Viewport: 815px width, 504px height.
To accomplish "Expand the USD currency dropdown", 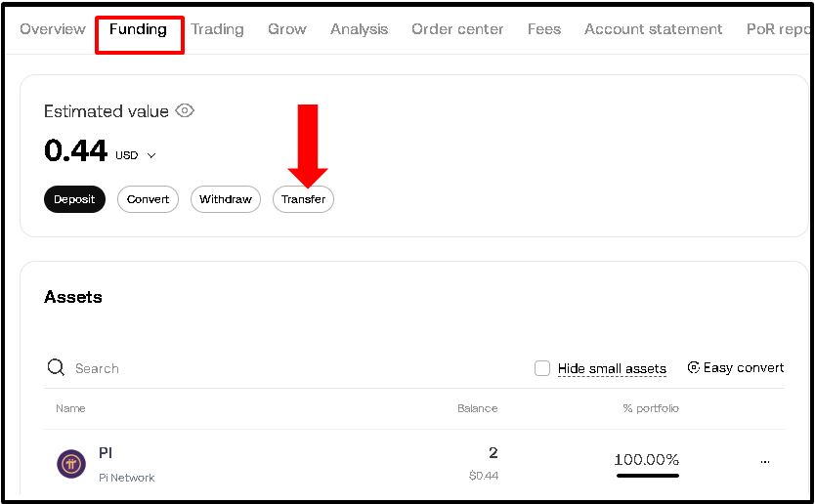I will pos(151,155).
